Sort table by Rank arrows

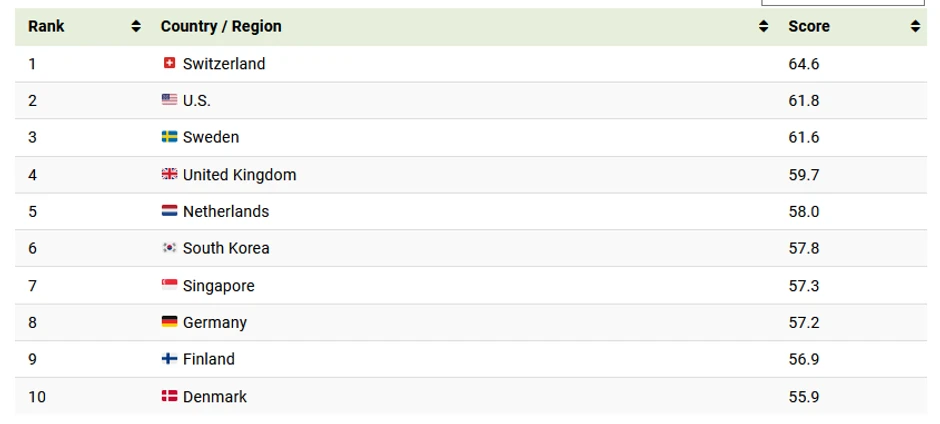click(136, 27)
